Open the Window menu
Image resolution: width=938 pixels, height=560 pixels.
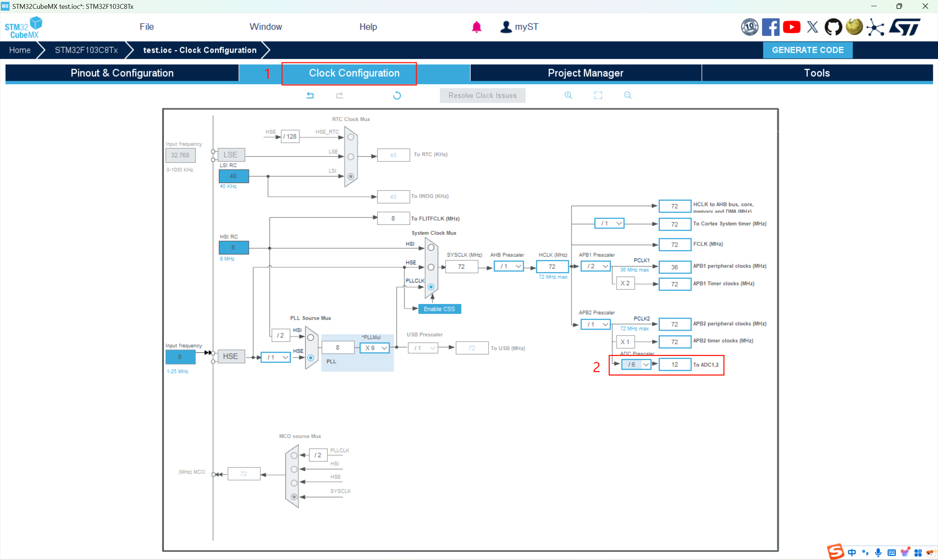(x=265, y=27)
